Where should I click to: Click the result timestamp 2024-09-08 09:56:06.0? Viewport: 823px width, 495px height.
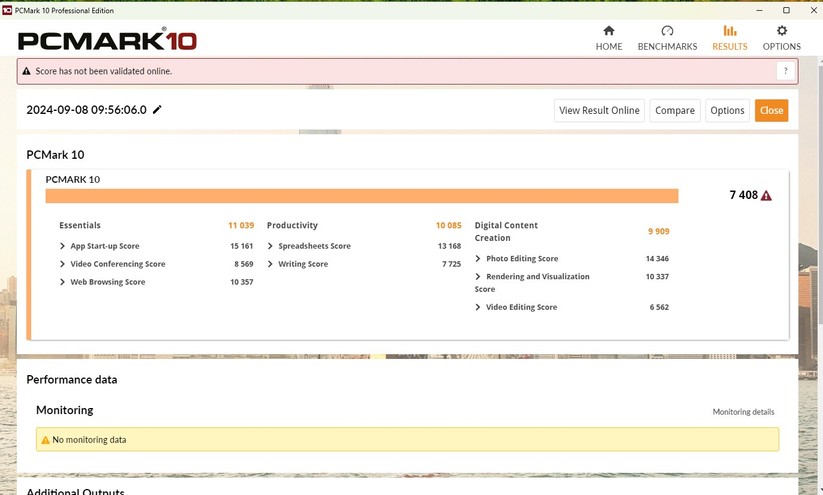[87, 110]
